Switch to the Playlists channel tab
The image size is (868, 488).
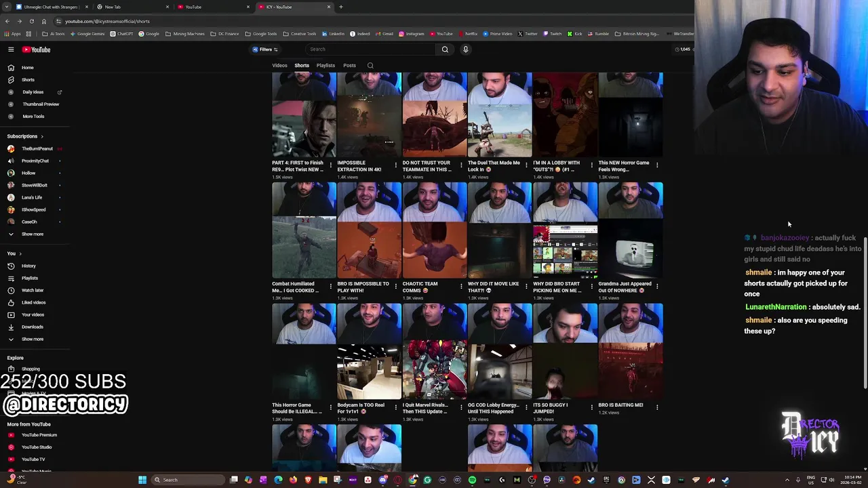coord(325,66)
